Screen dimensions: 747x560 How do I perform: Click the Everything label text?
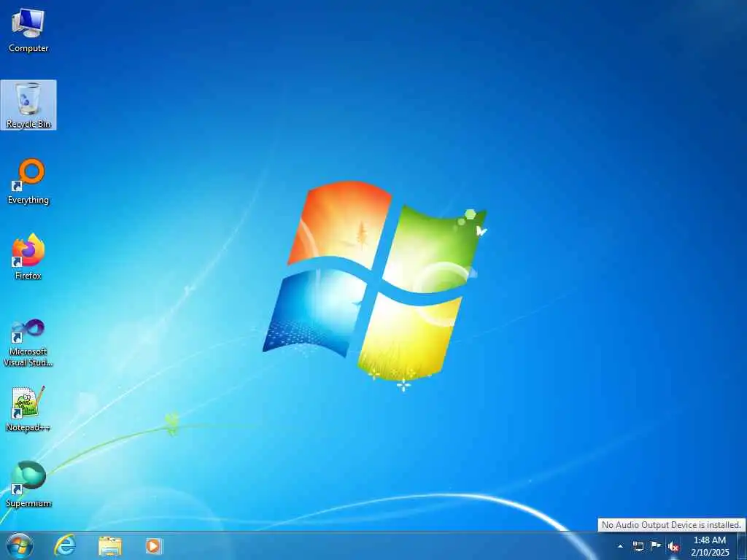point(28,200)
